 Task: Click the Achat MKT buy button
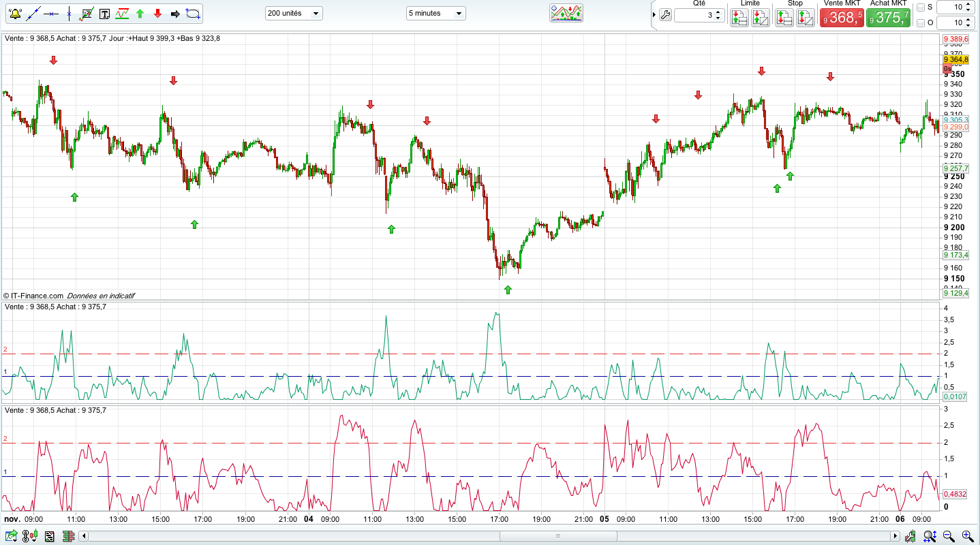[x=889, y=18]
